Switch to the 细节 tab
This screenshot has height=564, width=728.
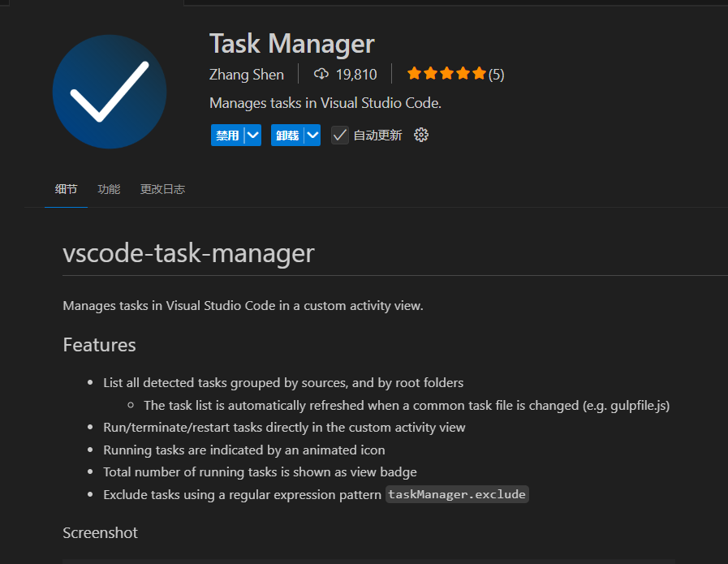(67, 189)
